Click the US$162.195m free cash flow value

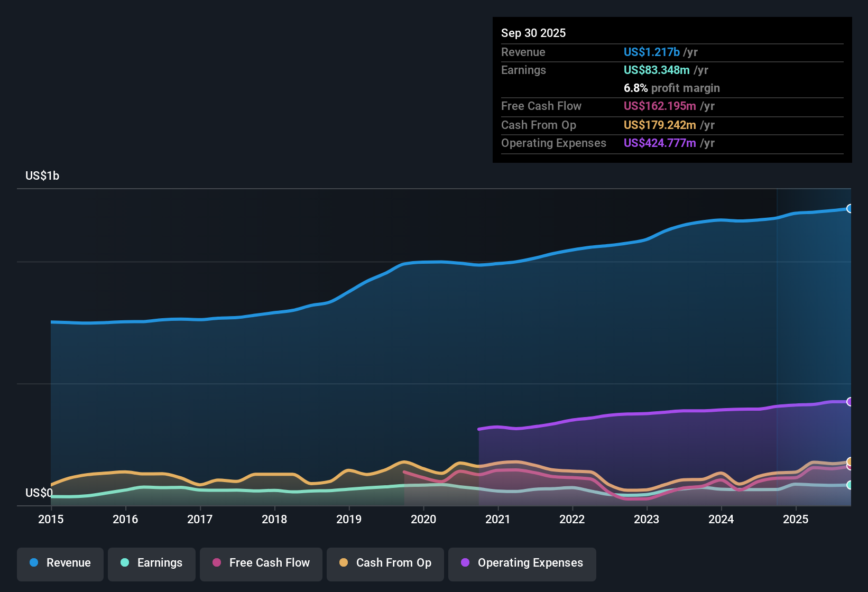click(x=660, y=106)
